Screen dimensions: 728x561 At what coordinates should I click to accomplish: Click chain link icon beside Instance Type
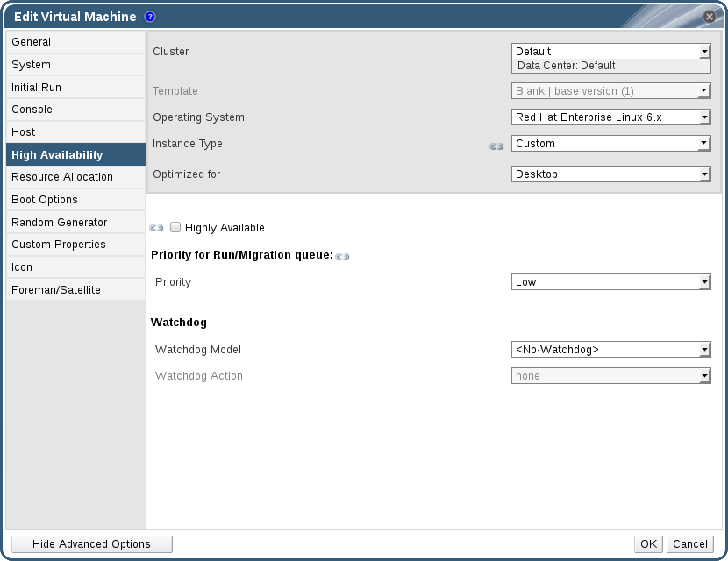pos(496,146)
